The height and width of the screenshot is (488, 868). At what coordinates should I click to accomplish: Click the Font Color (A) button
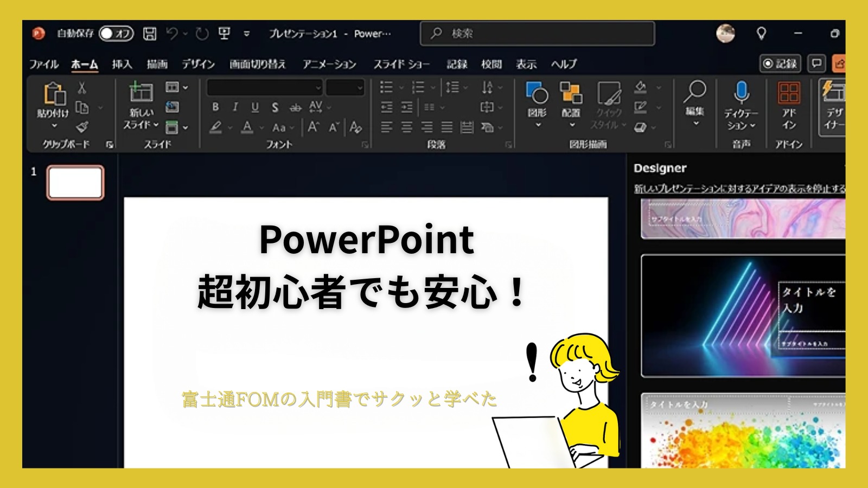247,127
